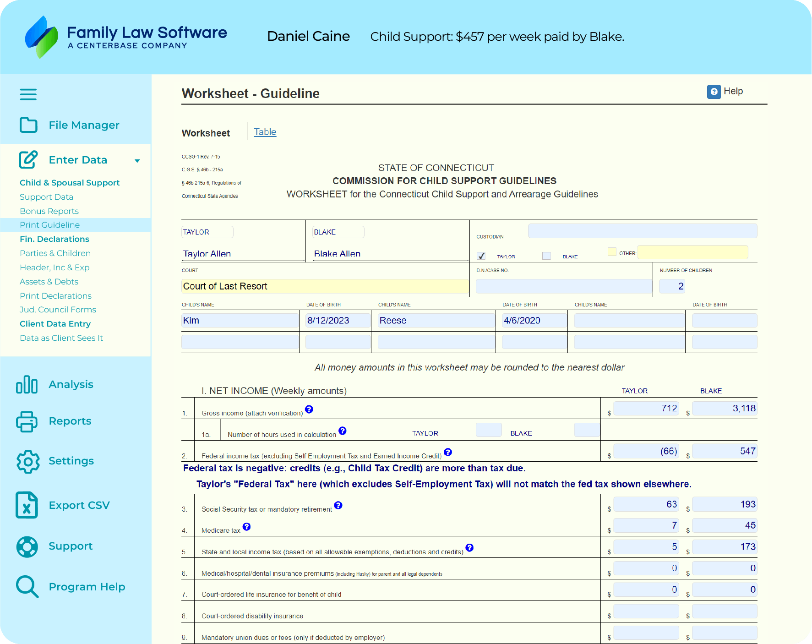Screen dimensions: 812x644
Task: Switch to the Table view link
Action: coord(265,132)
